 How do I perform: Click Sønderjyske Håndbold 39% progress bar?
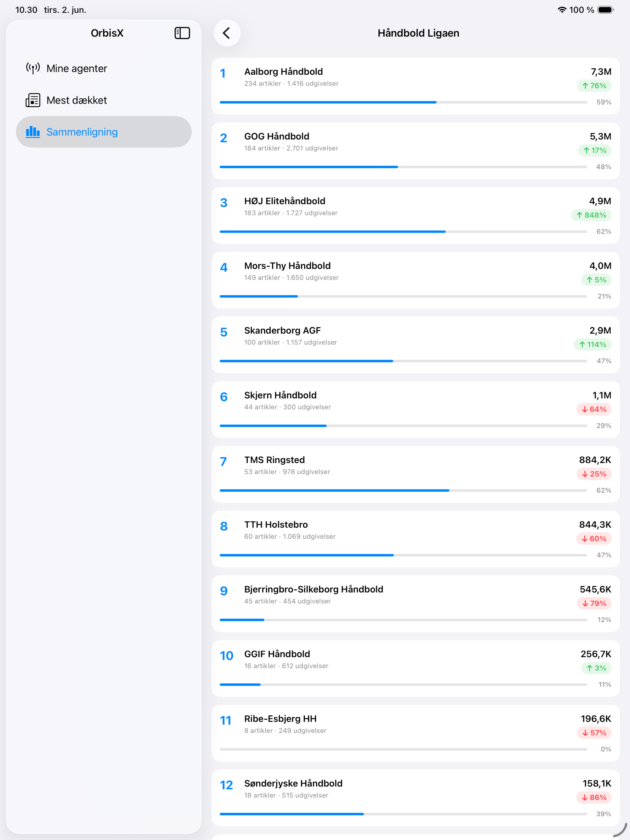point(404,814)
